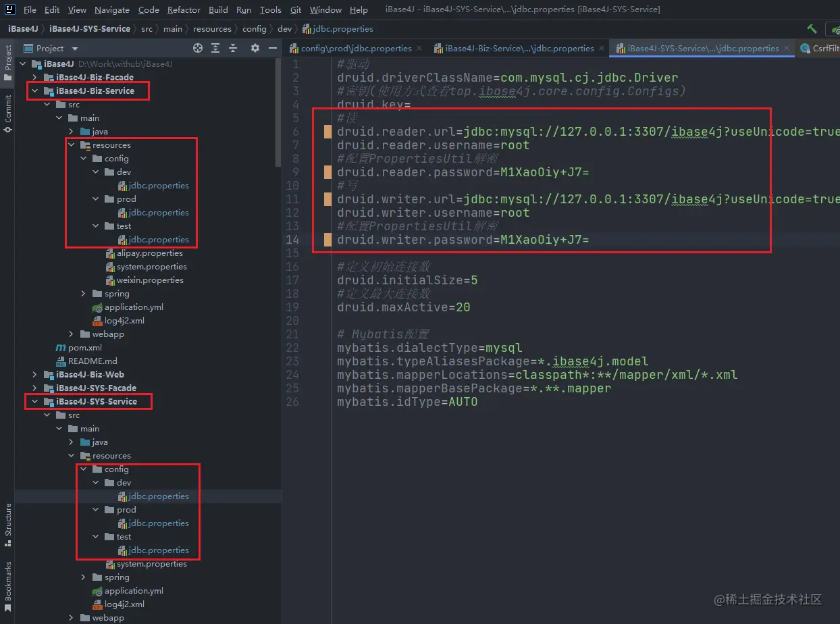Close the config\prod\jdbc.properties tab
Image resolution: width=840 pixels, height=624 pixels.
click(x=419, y=48)
